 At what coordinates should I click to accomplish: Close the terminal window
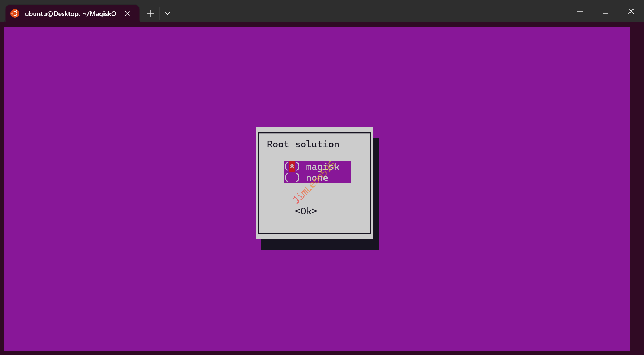pos(631,11)
